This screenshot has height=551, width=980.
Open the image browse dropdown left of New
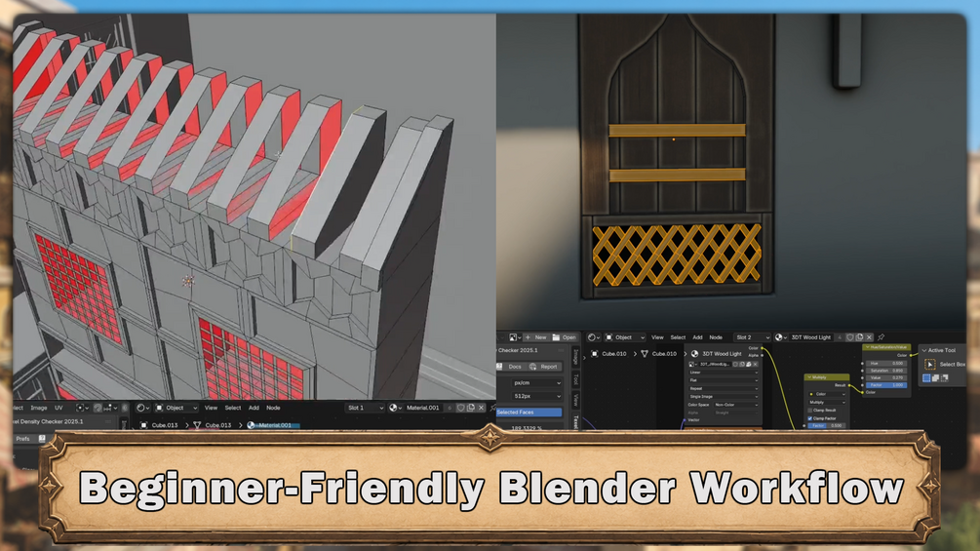[x=514, y=337]
